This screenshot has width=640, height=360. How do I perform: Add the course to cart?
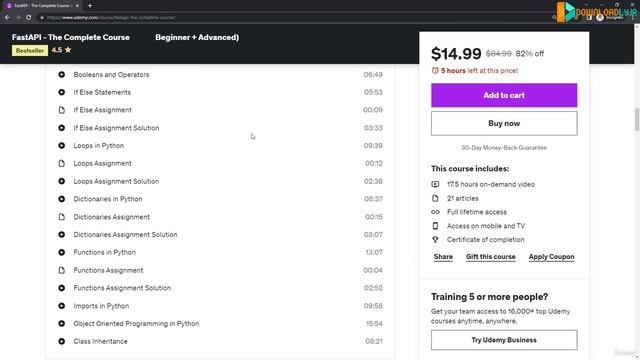coord(504,95)
